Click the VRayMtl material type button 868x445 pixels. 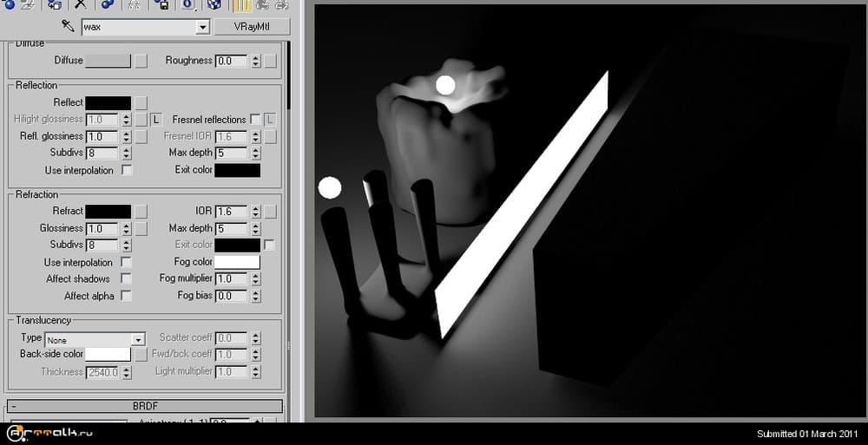point(252,27)
